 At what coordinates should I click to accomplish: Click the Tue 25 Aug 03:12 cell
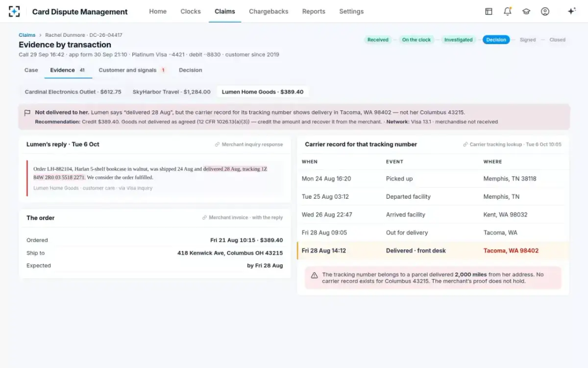click(x=325, y=197)
